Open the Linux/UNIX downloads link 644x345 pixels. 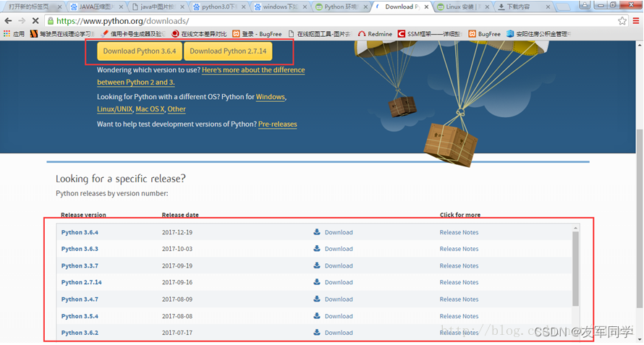pos(114,109)
